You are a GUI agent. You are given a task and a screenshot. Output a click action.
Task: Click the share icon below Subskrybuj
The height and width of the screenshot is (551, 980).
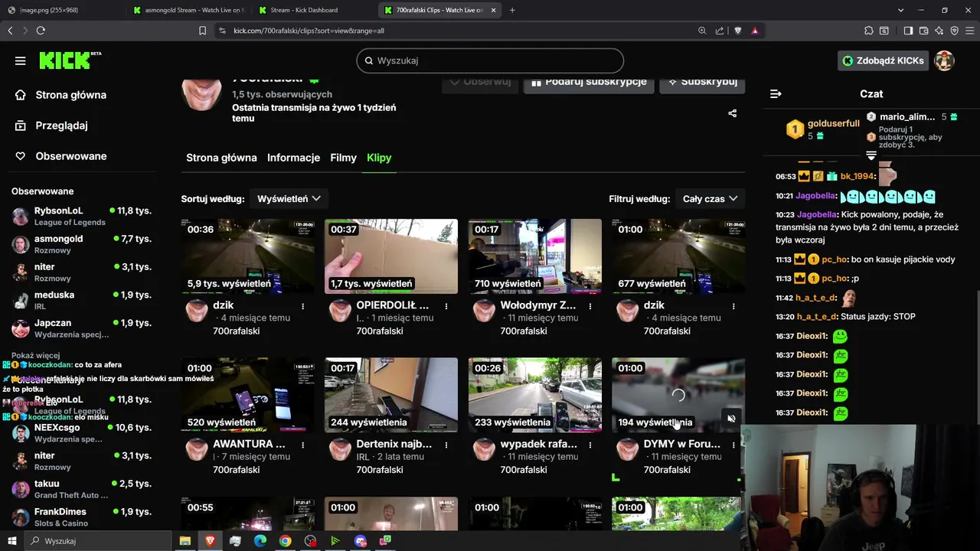coord(732,113)
